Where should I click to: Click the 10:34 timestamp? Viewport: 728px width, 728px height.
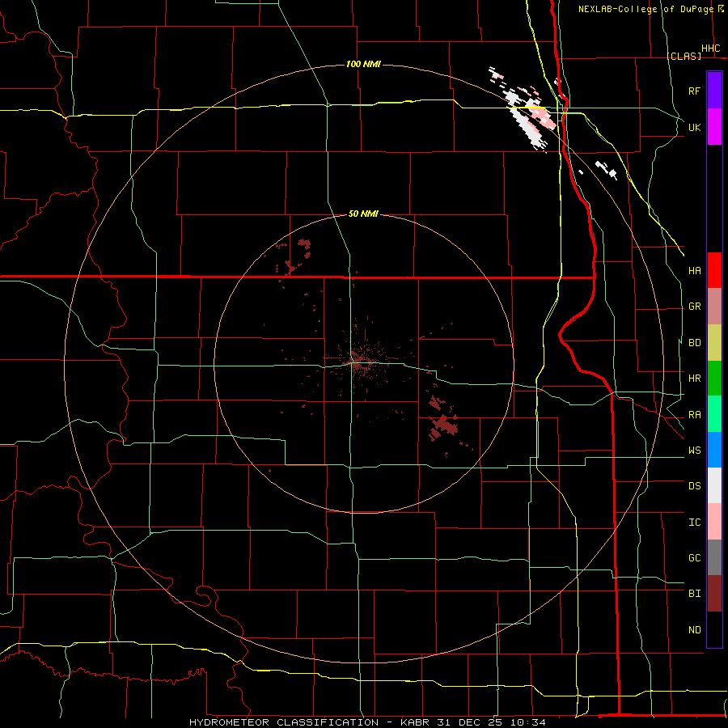pos(527,722)
